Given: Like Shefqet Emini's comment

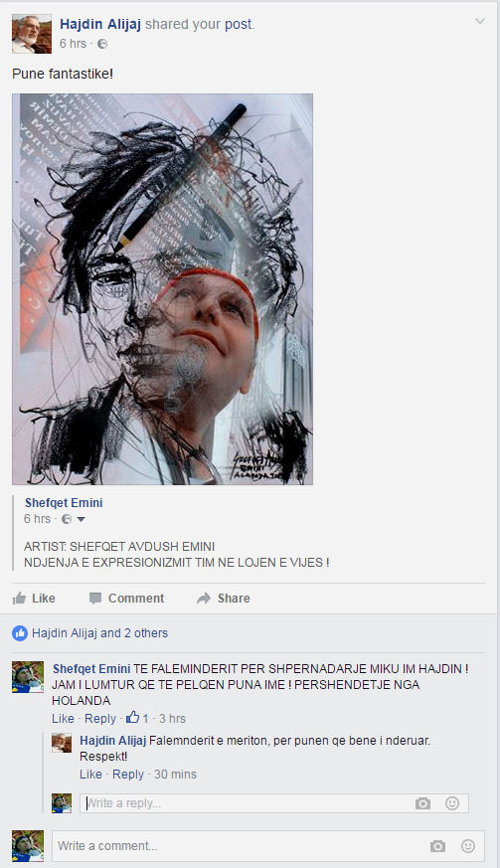Looking at the screenshot, I should coord(63,719).
